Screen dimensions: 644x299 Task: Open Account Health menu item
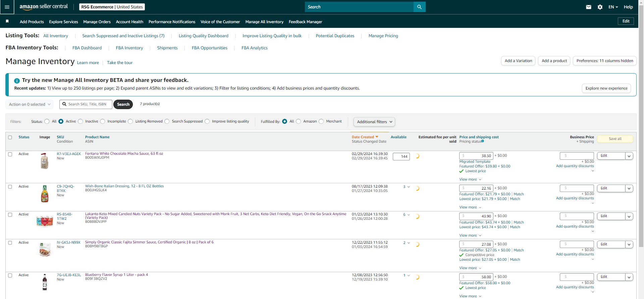pyautogui.click(x=129, y=22)
